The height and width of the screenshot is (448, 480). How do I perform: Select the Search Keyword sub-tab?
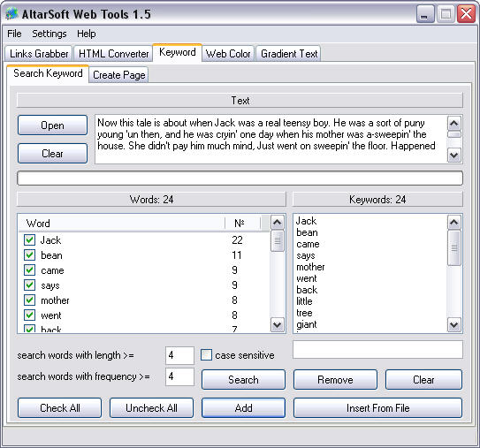coord(48,73)
